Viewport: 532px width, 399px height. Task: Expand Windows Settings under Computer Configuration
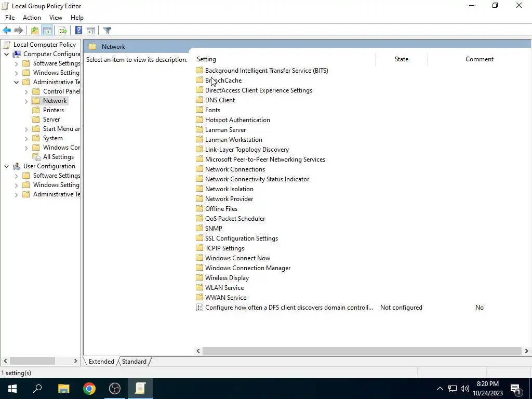pyautogui.click(x=16, y=73)
